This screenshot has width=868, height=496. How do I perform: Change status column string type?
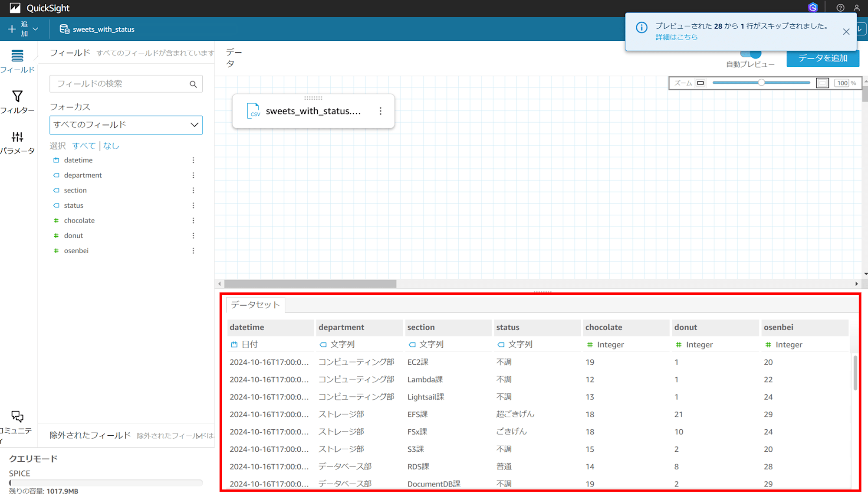point(515,344)
